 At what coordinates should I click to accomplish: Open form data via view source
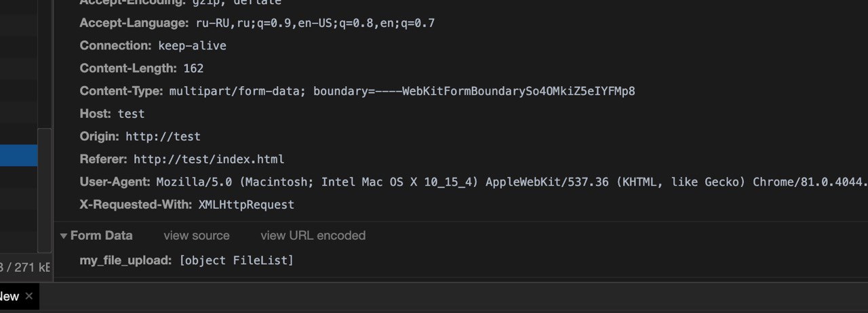click(x=197, y=236)
